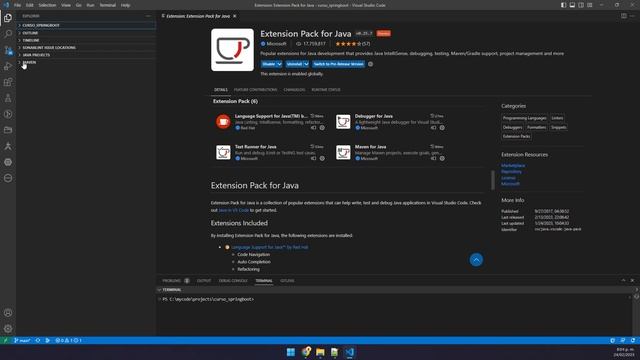Maximize the terminal panel with caret icon

[623, 280]
